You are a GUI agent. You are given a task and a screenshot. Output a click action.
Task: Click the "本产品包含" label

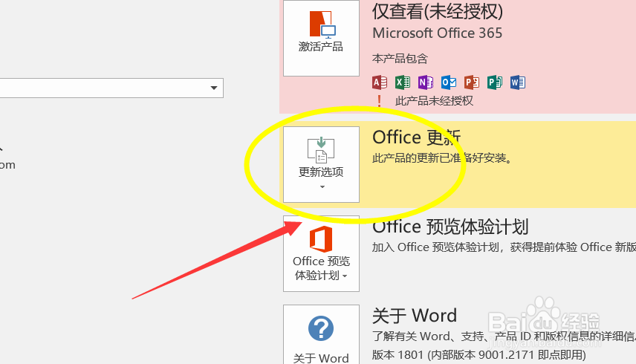click(400, 59)
